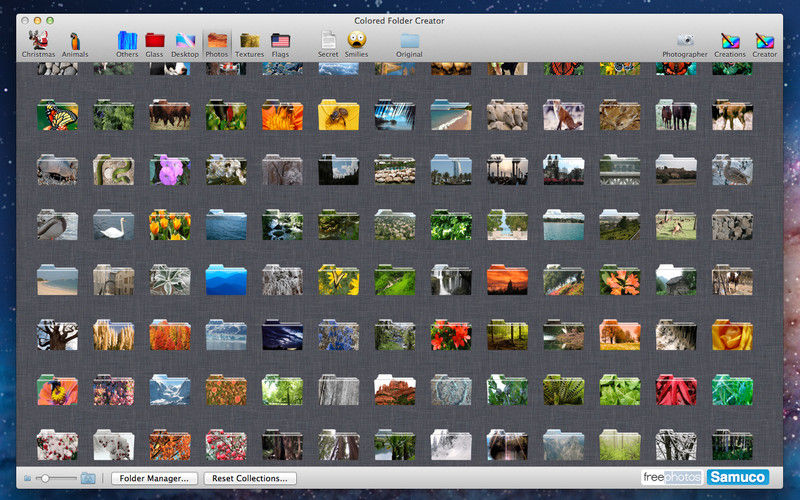Open the Animals collection
This screenshot has width=800, height=500.
tap(75, 44)
